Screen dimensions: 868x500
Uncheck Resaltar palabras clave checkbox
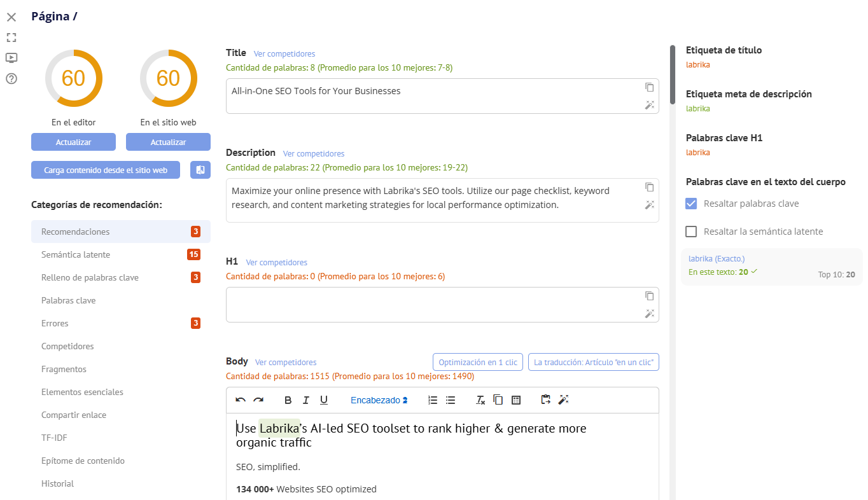[x=691, y=204]
